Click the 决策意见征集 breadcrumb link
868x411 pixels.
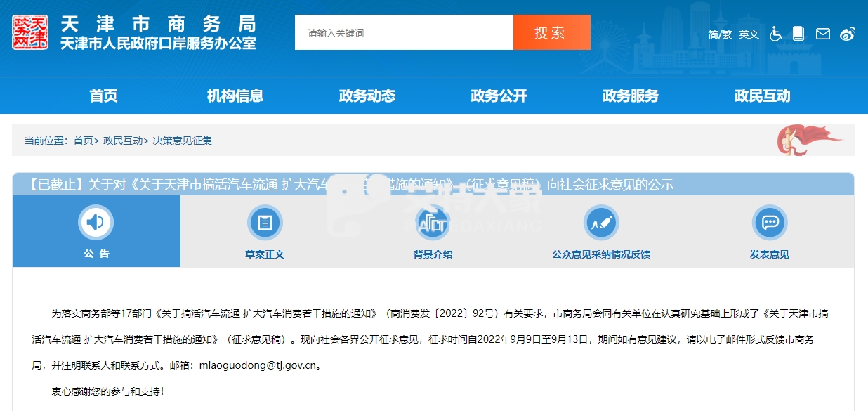183,141
